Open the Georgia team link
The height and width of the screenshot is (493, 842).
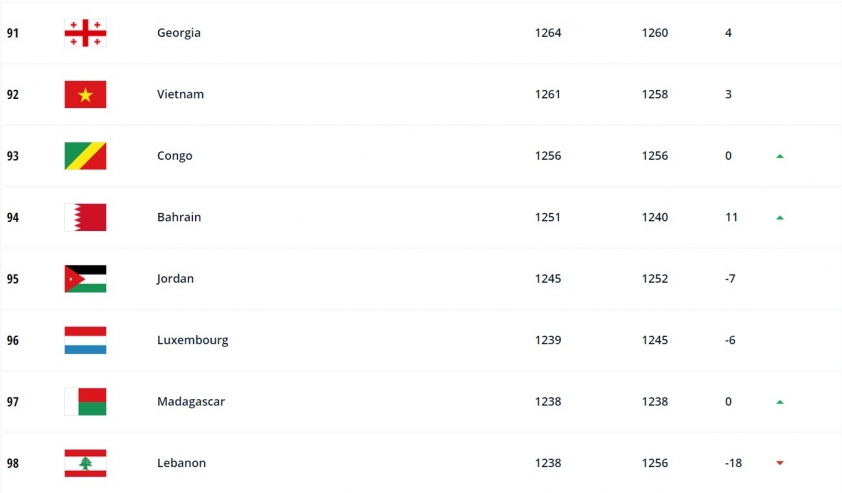click(179, 33)
